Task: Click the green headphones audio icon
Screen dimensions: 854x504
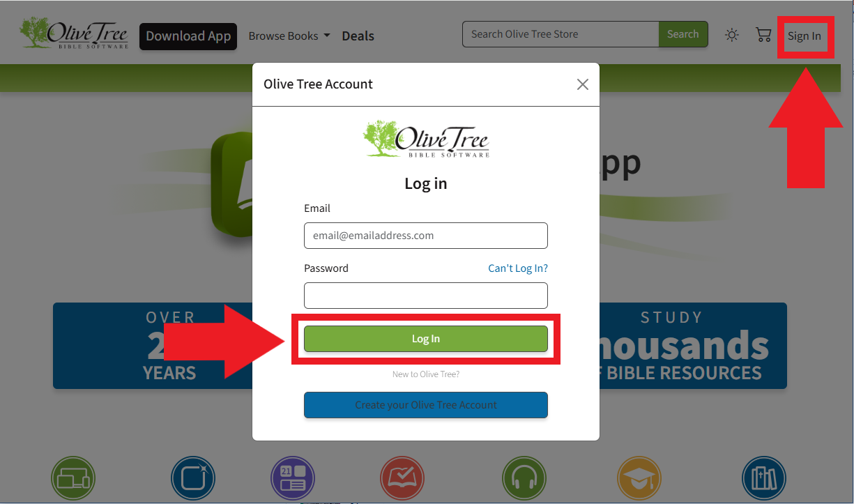Action: [524, 479]
